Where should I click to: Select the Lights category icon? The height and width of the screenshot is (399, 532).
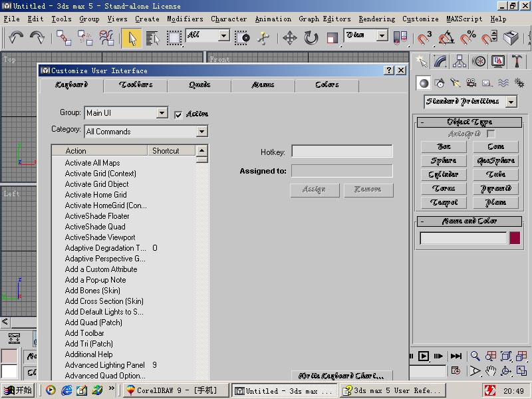pos(456,83)
